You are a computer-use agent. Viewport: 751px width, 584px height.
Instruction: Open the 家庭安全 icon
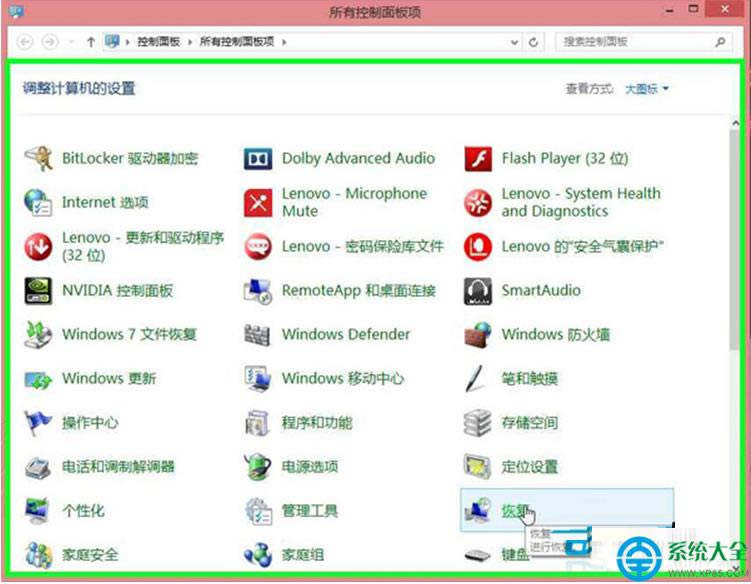coord(38,555)
